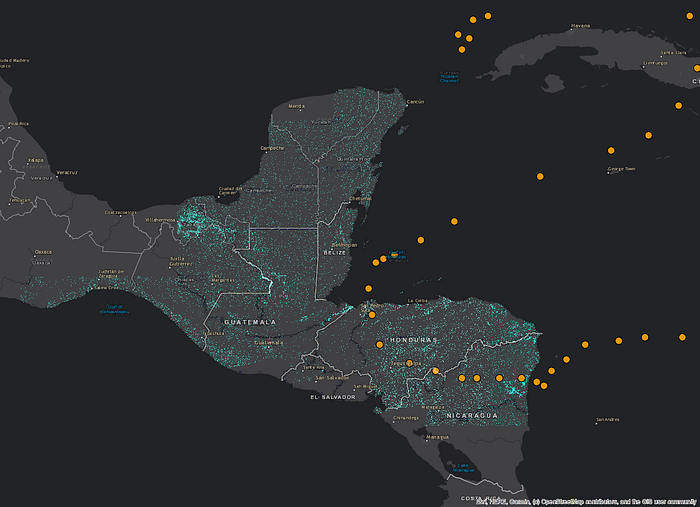Click the Managua city label
The width and height of the screenshot is (700, 507).
click(438, 437)
